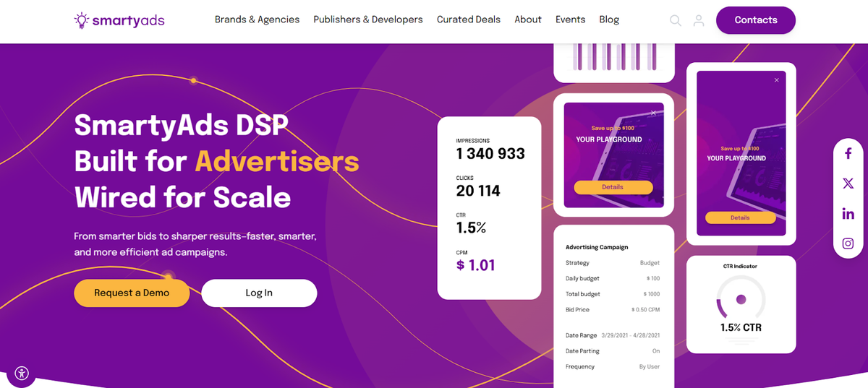Open the About menu
The width and height of the screenshot is (868, 388).
coord(528,20)
